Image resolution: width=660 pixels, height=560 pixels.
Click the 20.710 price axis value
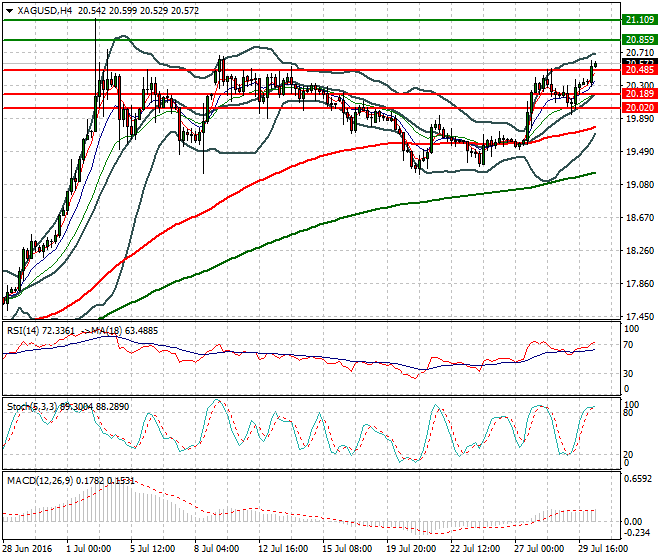pos(640,53)
